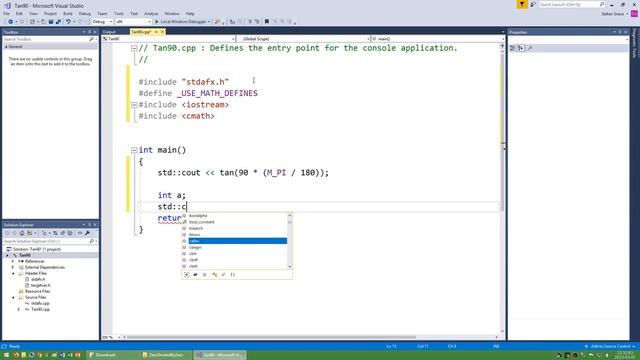Click the Properties wrench in Solution Explorer
Image resolution: width=640 pixels, height=360 pixels.
pos(87,233)
